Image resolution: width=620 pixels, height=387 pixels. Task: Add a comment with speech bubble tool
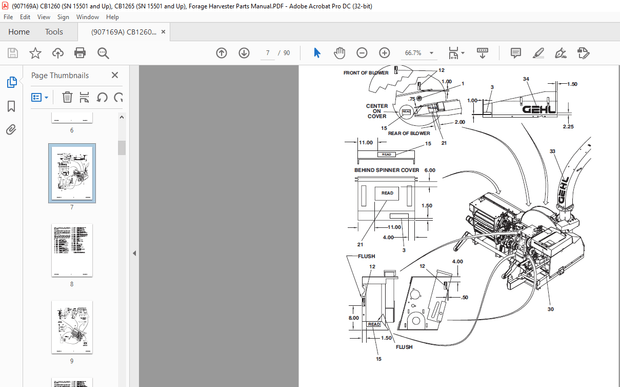tap(516, 53)
